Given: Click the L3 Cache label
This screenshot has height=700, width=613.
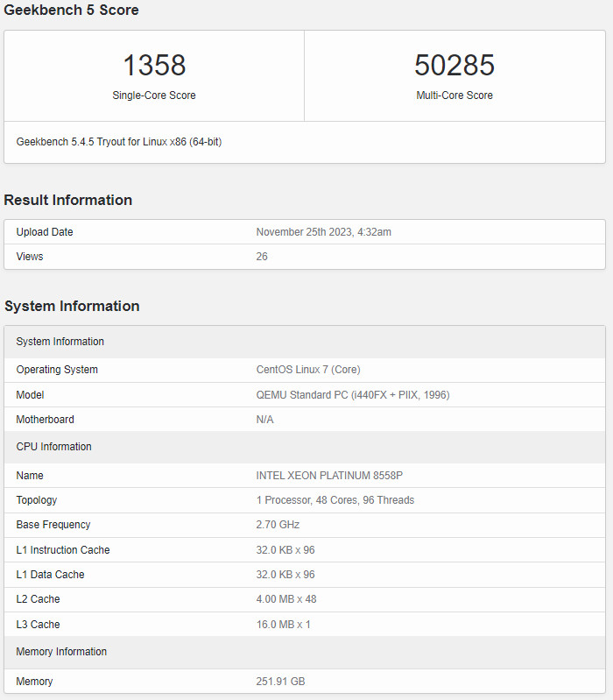Looking at the screenshot, I should click(x=38, y=625).
